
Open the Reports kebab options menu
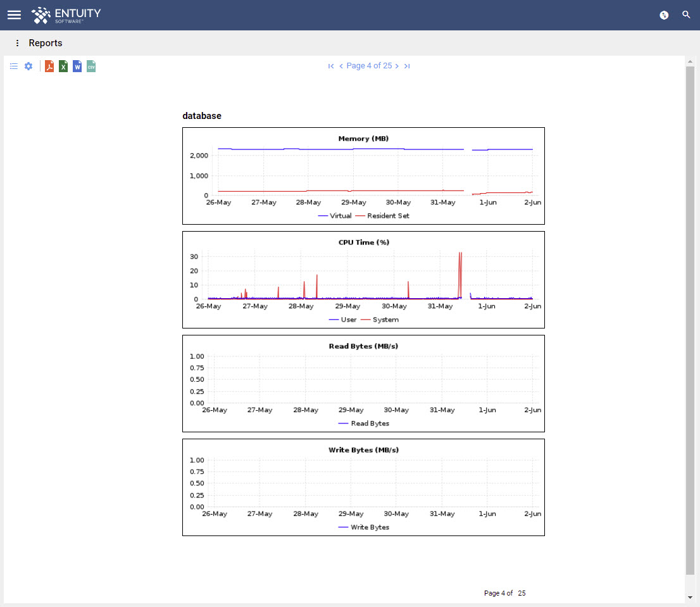[x=18, y=43]
